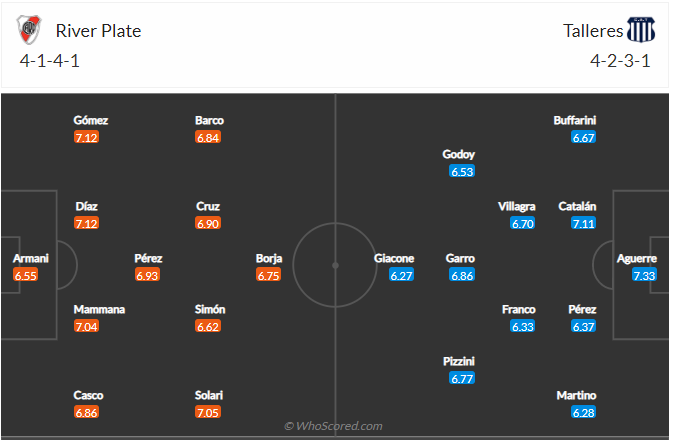This screenshot has width=673, height=440.
Task: Click Solari's 7.05 rating badge
Action: click(x=208, y=412)
